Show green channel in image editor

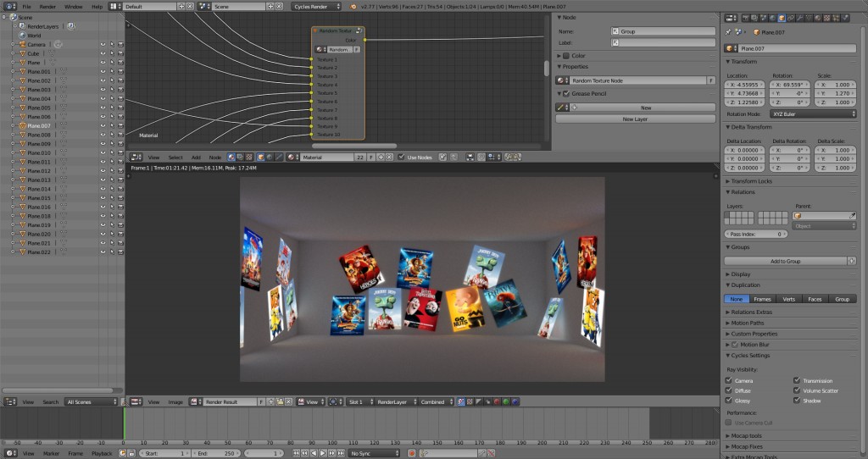click(x=506, y=402)
